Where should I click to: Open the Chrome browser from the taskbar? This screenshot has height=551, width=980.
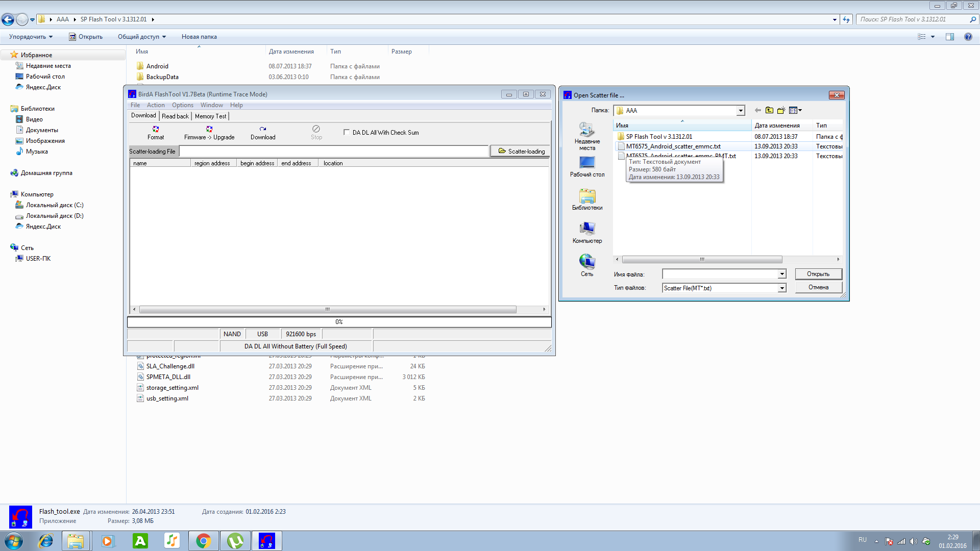click(x=203, y=541)
